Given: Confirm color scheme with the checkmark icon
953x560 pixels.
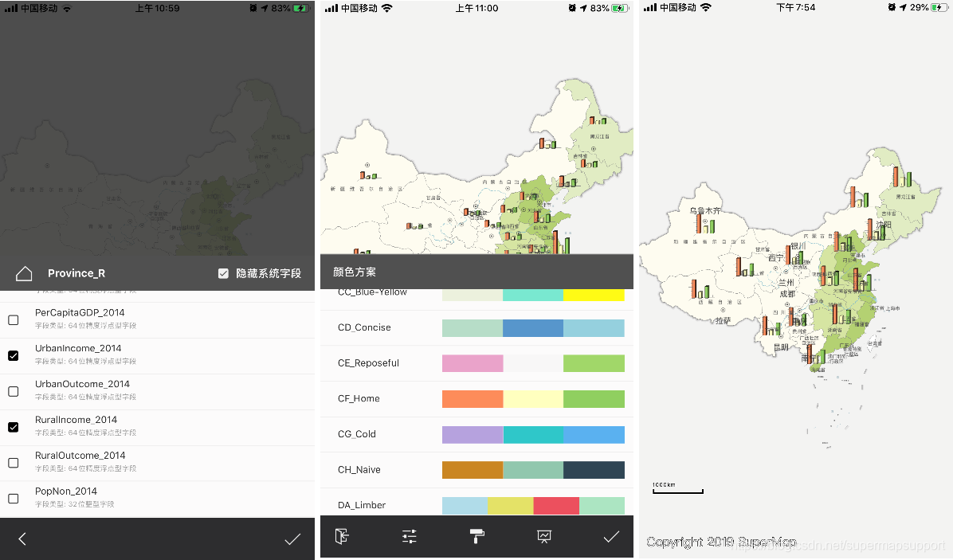Looking at the screenshot, I should coord(611,536).
